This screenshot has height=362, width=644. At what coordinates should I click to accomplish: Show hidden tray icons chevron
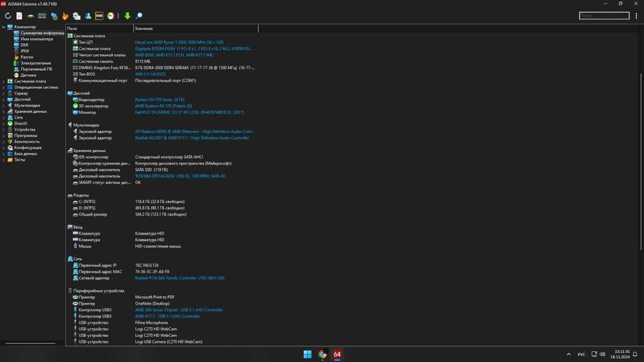pos(569,355)
